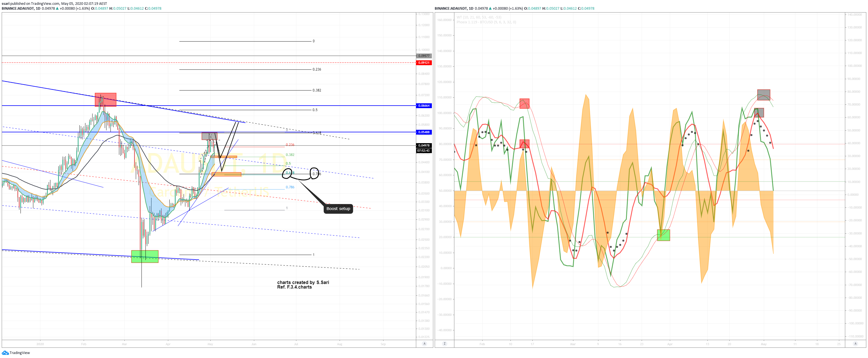868x358 pixels.
Task: Click '25' on right chart time axis
Action: click(839, 344)
